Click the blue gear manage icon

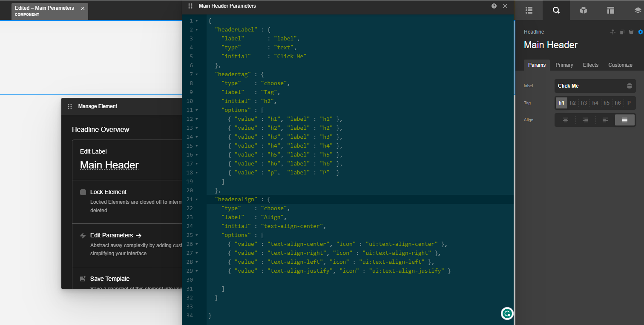(x=640, y=32)
